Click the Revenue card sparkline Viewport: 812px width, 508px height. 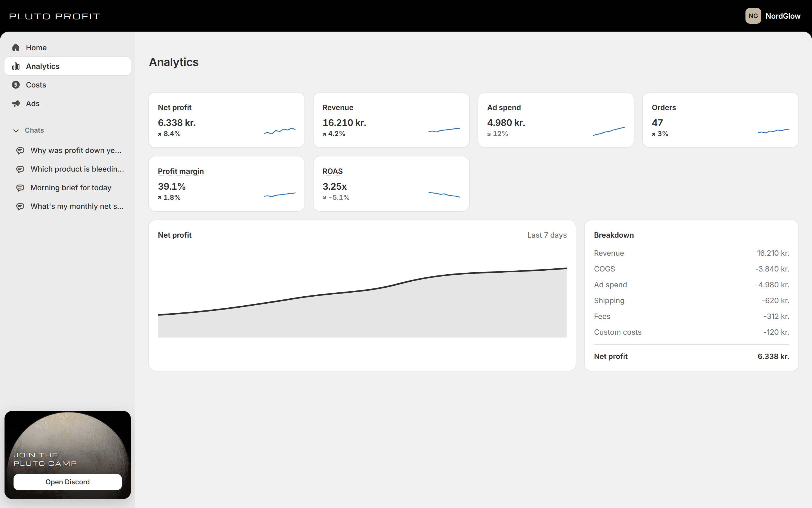444,130
